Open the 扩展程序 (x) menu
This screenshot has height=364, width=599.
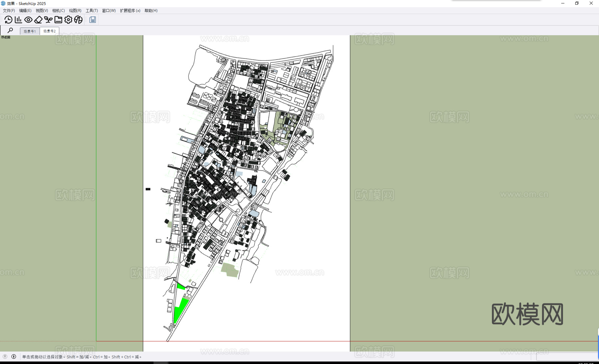[x=130, y=11]
